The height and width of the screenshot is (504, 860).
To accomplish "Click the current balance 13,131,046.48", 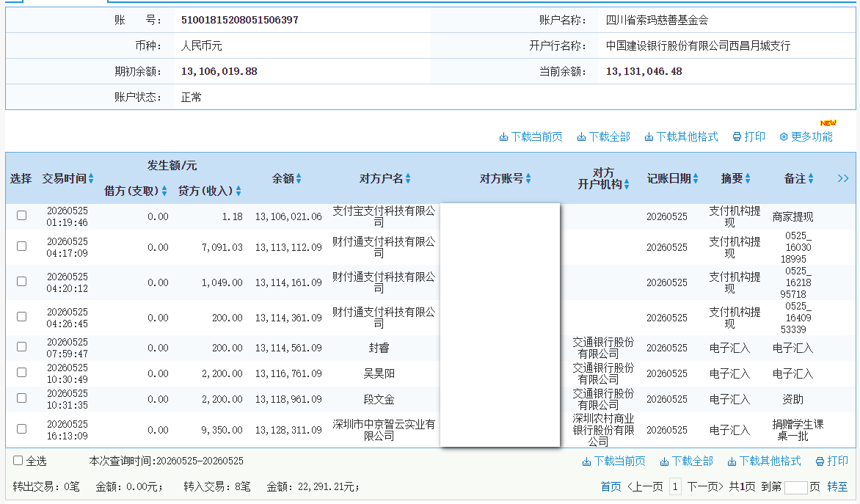I will click(644, 71).
